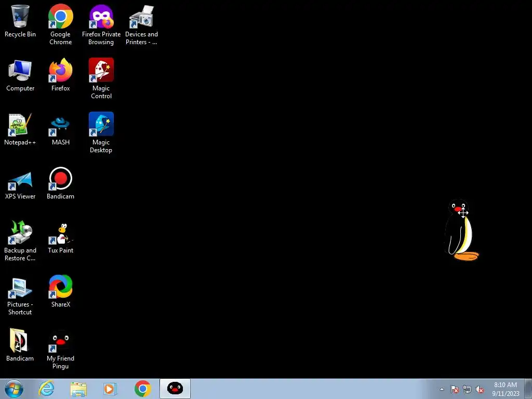This screenshot has height=399, width=532.
Task: Select the Magic Desktop shortcut
Action: [x=101, y=132]
